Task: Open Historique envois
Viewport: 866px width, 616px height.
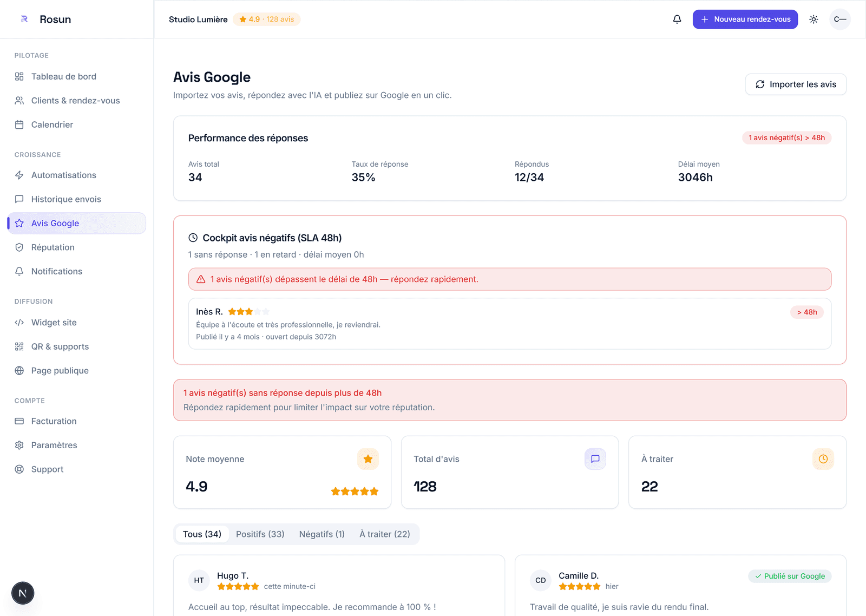Action: point(76,199)
